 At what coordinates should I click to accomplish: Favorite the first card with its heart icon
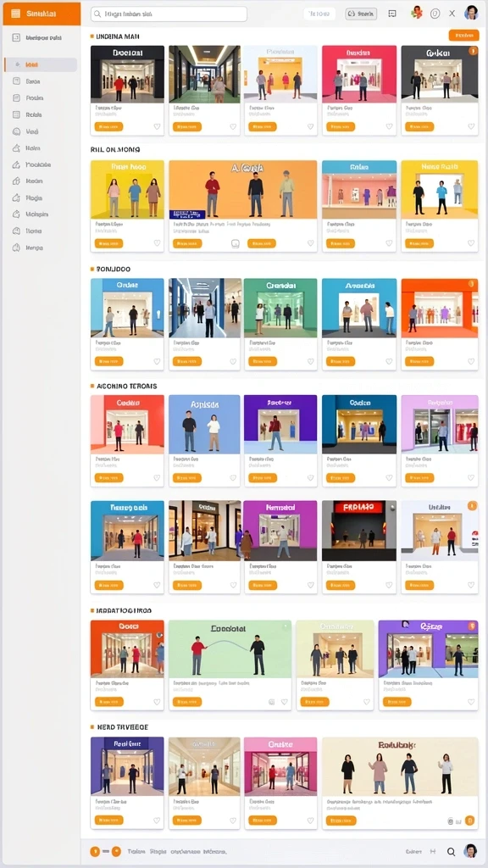click(157, 127)
